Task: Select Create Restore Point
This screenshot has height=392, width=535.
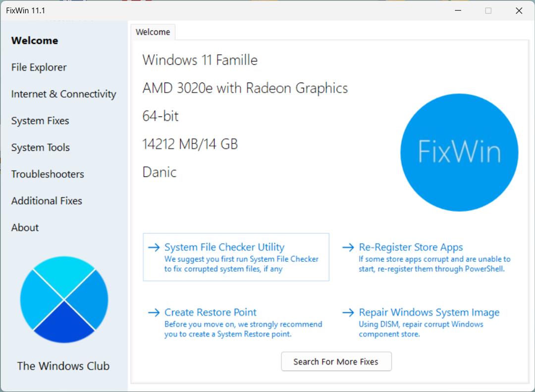Action: [x=210, y=312]
